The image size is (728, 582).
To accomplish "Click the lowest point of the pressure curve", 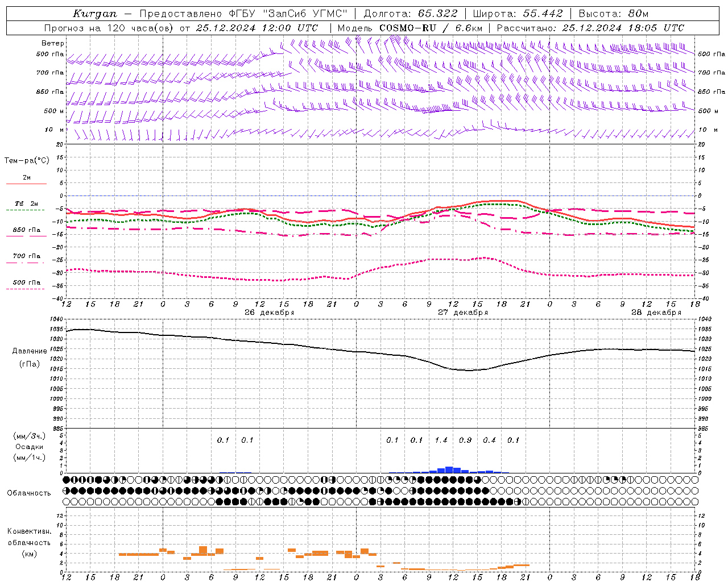I will click(x=469, y=371).
